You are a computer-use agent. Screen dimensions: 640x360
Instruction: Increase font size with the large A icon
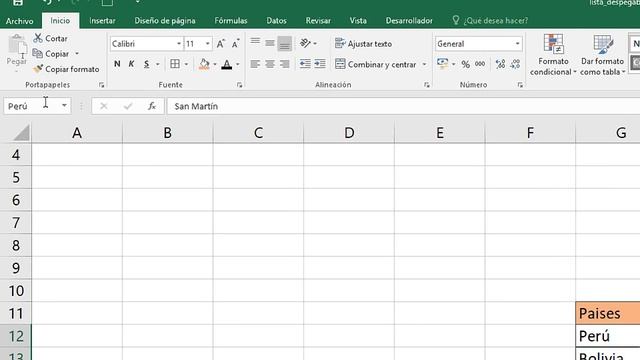pyautogui.click(x=220, y=44)
